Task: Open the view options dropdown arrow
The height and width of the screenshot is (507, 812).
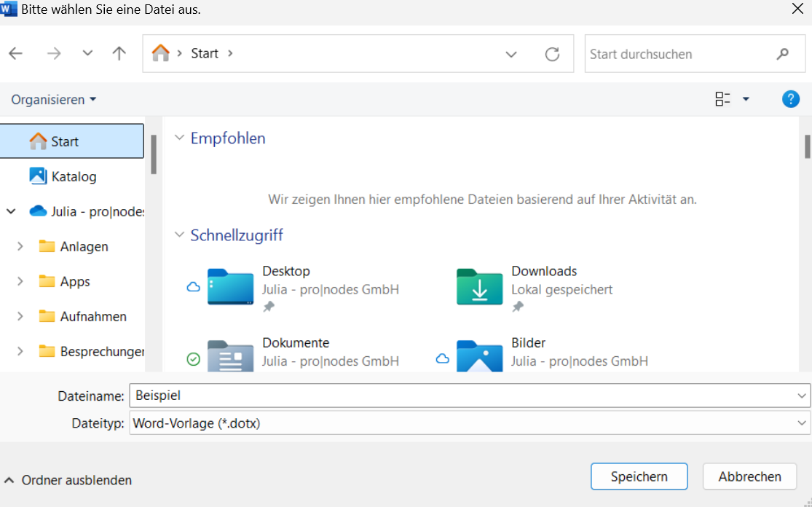Action: click(x=746, y=100)
